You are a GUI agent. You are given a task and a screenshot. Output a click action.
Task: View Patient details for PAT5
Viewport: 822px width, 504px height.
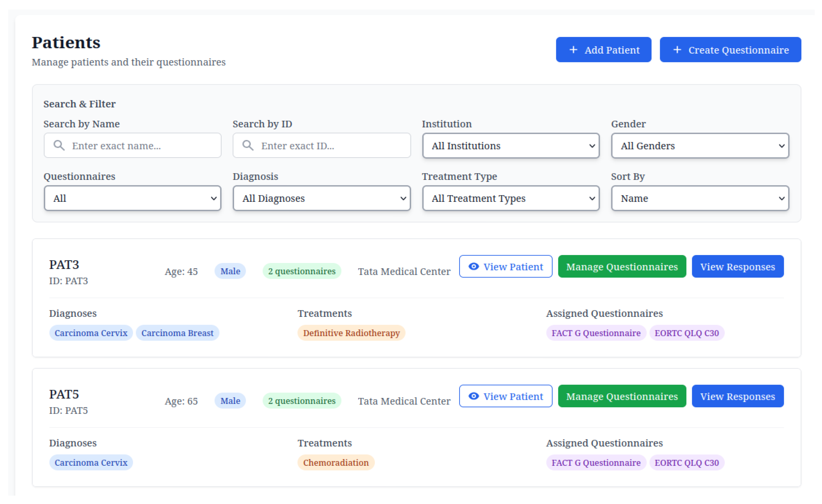(x=506, y=396)
